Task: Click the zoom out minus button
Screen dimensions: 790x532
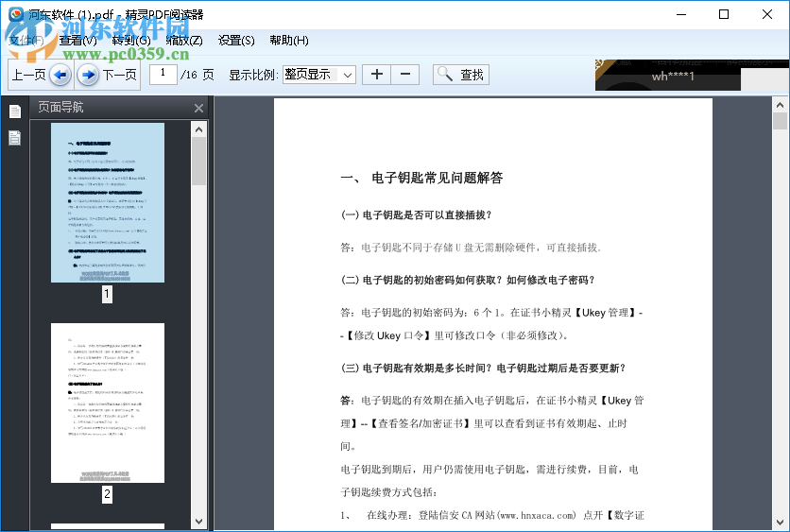Action: 405,75
